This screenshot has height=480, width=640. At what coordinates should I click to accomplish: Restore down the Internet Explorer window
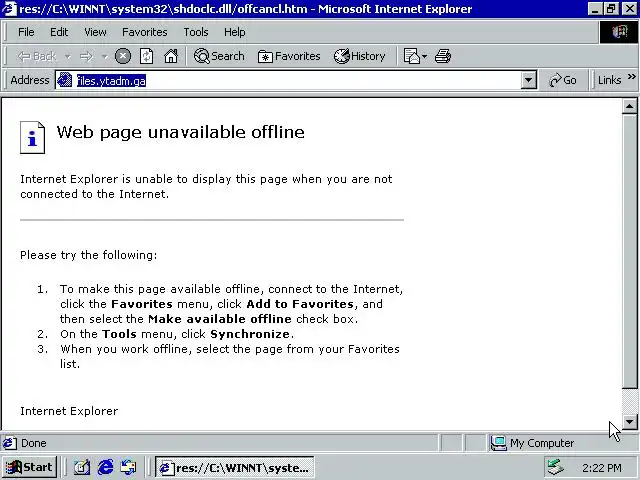611,9
